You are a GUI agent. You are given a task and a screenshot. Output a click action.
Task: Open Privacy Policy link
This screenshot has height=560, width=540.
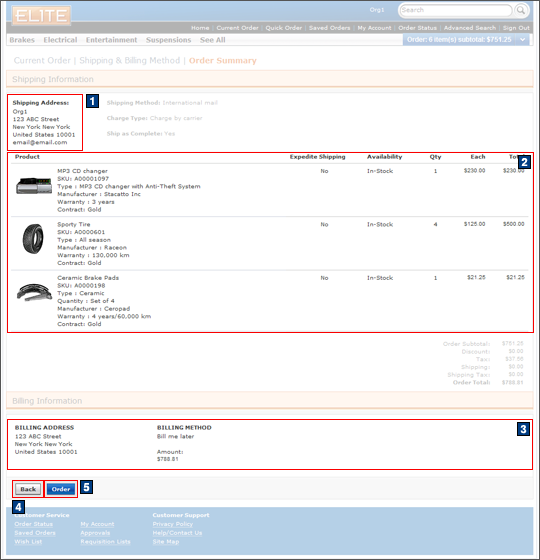click(173, 524)
